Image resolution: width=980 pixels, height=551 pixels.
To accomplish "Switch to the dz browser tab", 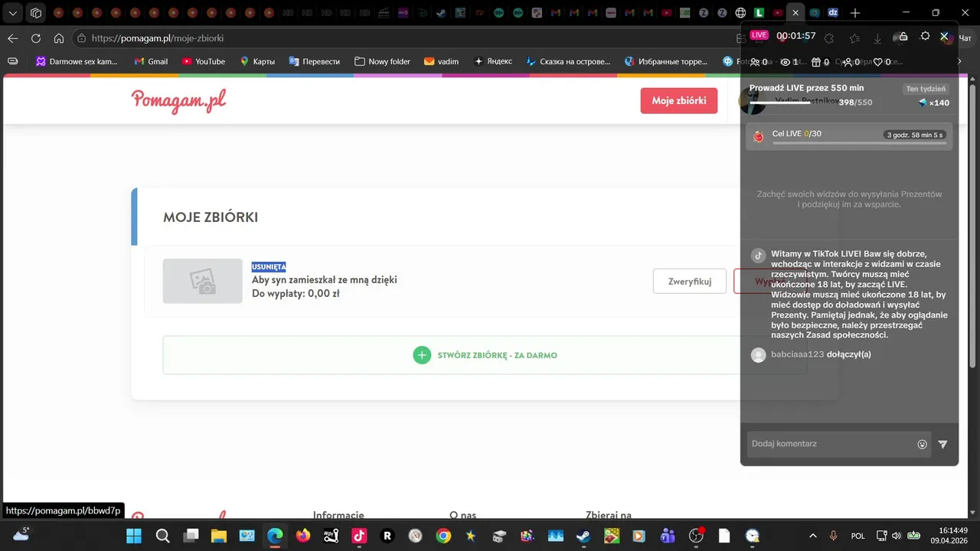I will (833, 13).
